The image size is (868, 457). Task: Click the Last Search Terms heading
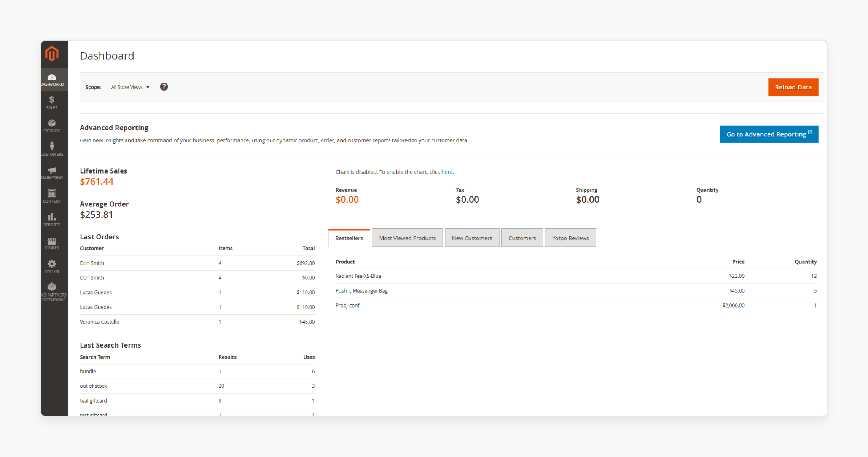point(110,345)
